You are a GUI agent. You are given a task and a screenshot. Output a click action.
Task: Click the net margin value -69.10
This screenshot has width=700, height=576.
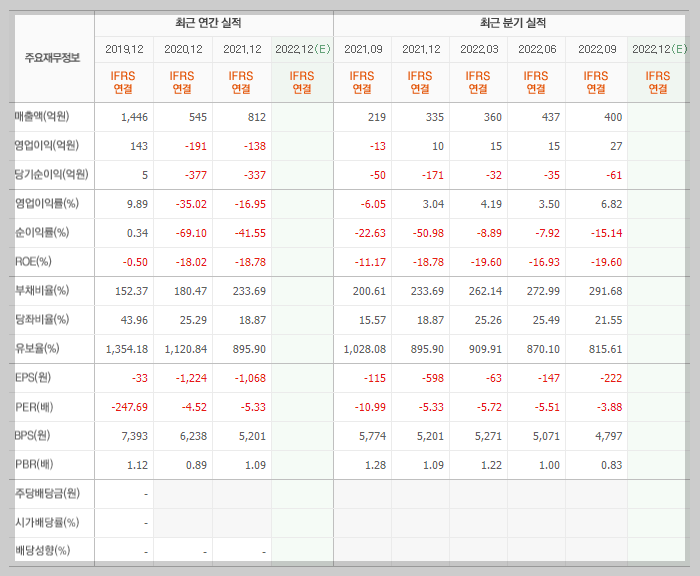pyautogui.click(x=191, y=234)
